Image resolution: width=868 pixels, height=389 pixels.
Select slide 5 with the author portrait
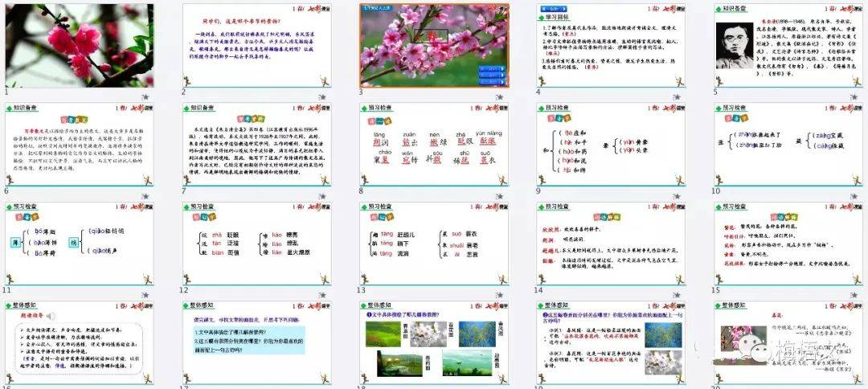pos(788,45)
